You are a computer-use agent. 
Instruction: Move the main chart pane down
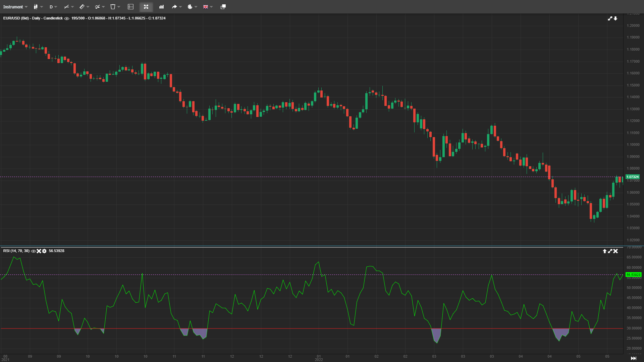615,18
